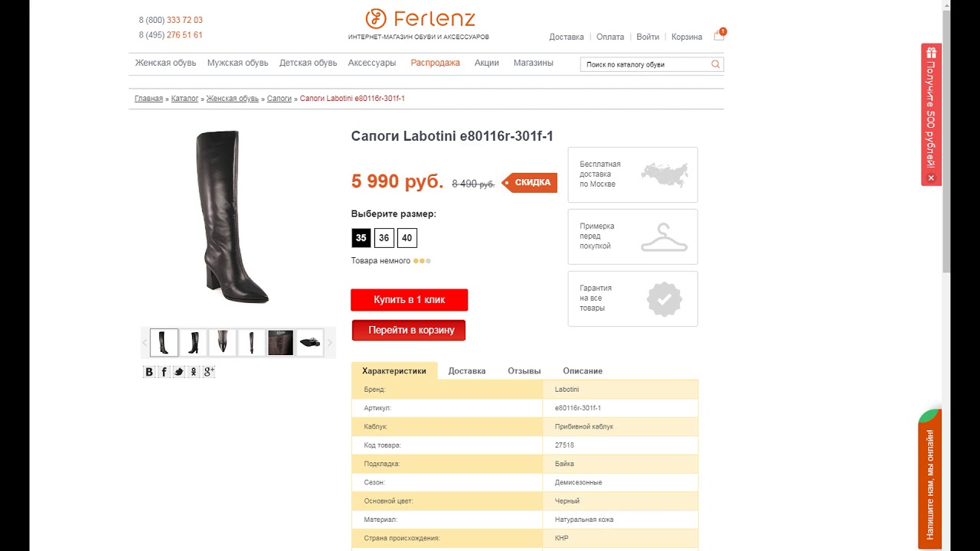Click the catalog search input field
The image size is (980, 551).
[645, 64]
